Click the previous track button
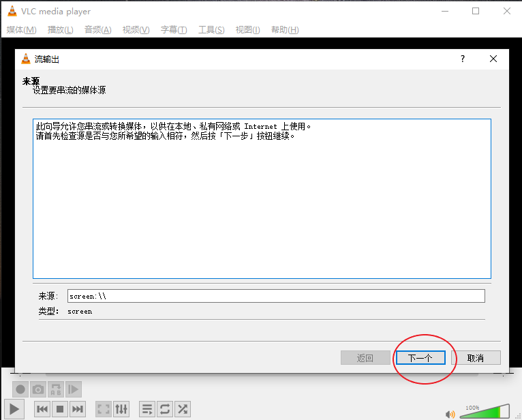522x420 pixels. pyautogui.click(x=42, y=409)
